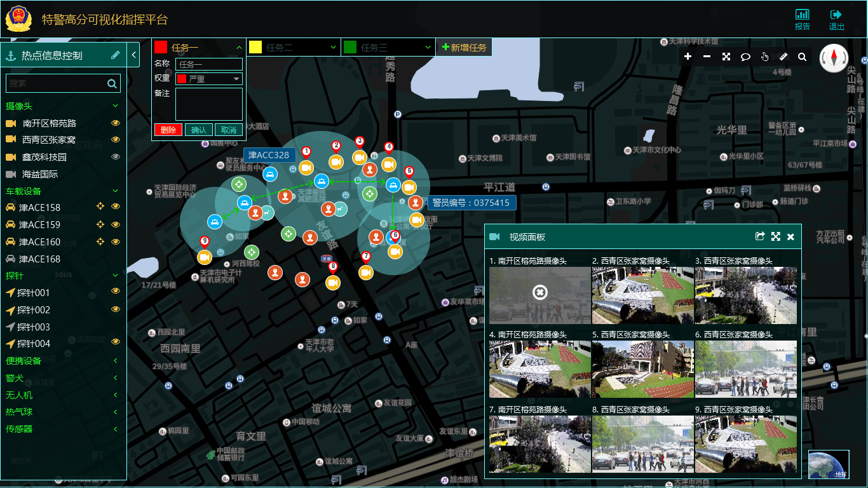This screenshot has width=868, height=488.
Task: Click the zoom out minus map tool
Action: pyautogui.click(x=707, y=57)
